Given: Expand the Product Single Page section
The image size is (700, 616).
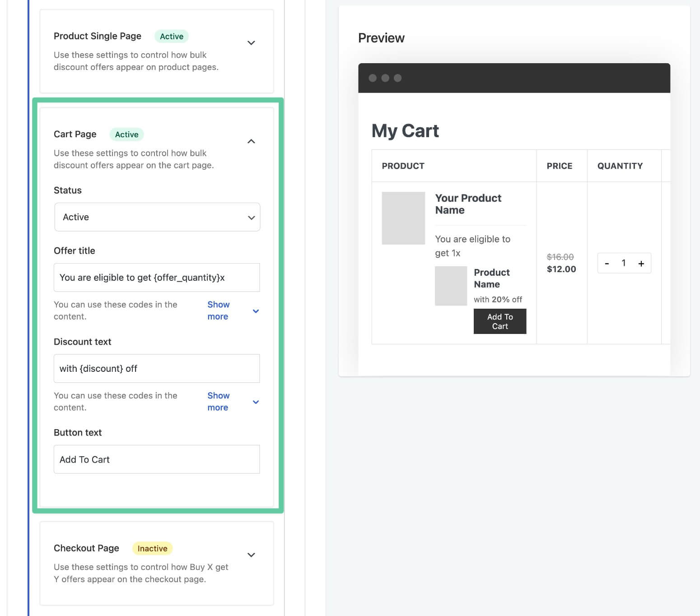Looking at the screenshot, I should pos(251,43).
